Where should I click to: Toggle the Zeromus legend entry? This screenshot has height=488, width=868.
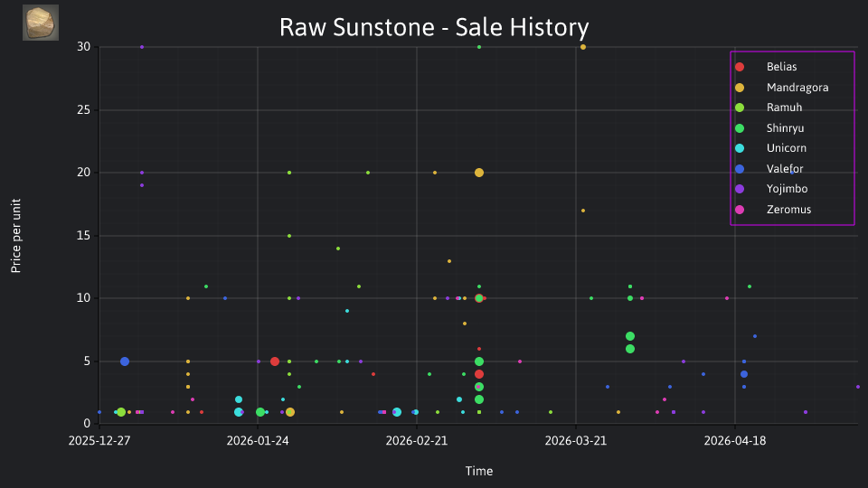[772, 210]
